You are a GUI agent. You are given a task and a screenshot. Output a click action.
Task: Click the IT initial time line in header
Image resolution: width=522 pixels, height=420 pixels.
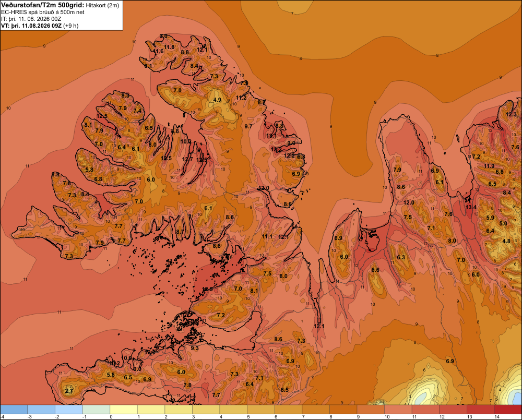31,19
